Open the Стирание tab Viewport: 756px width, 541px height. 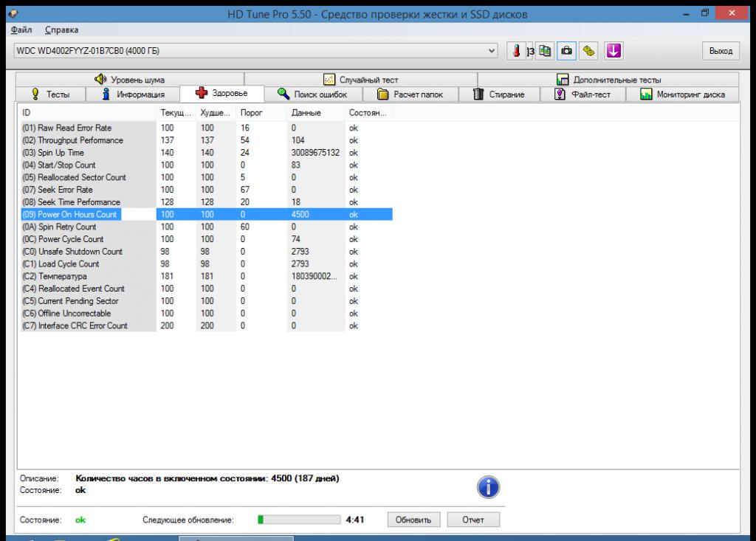tap(498, 94)
